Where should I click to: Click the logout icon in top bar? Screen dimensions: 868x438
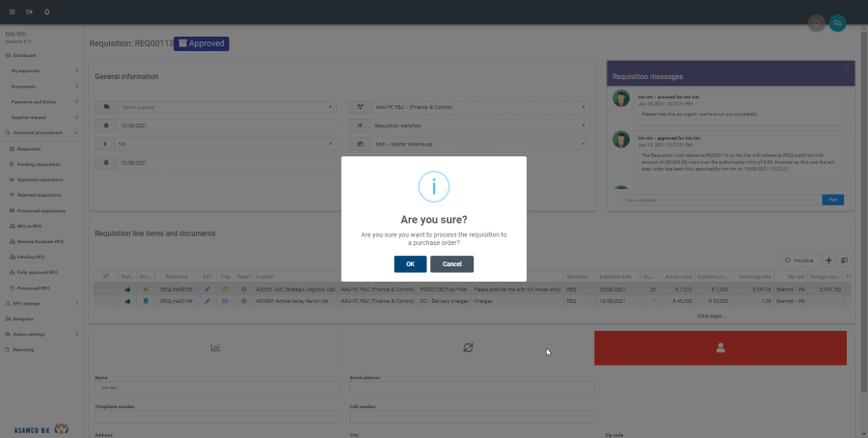pyautogui.click(x=30, y=12)
